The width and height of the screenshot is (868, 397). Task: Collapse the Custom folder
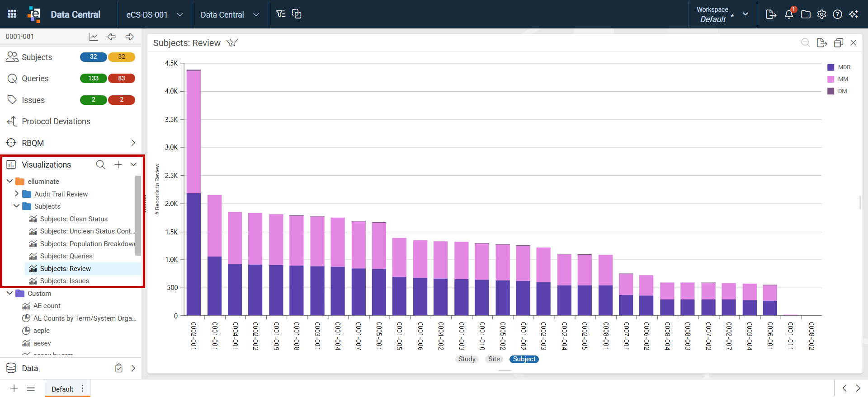[9, 293]
